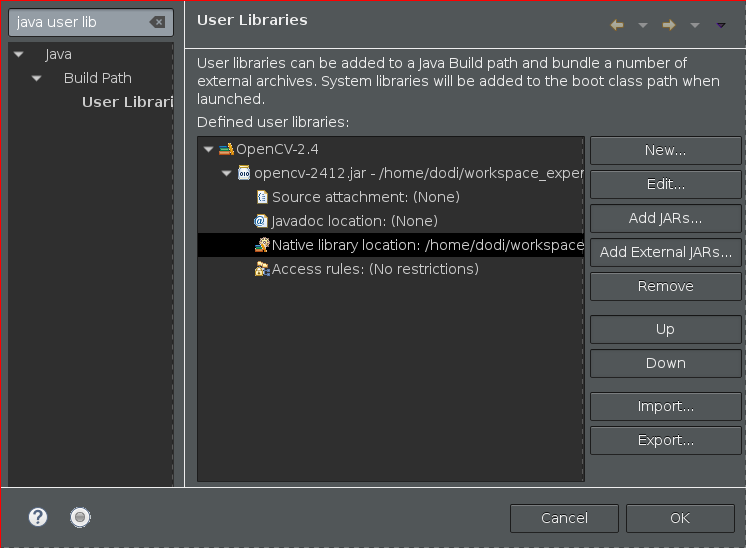This screenshot has width=746, height=548.
Task: Select Javadoc location: (None) row
Action: pyautogui.click(x=354, y=221)
